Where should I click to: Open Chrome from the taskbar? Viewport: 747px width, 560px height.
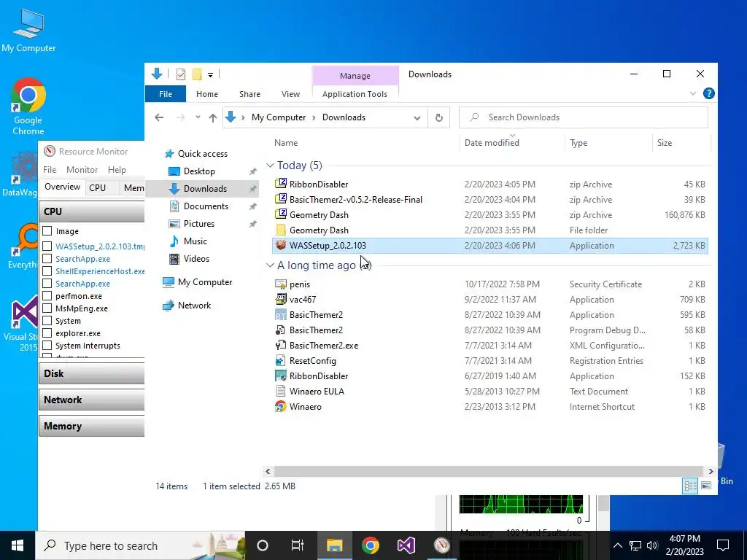point(370,545)
